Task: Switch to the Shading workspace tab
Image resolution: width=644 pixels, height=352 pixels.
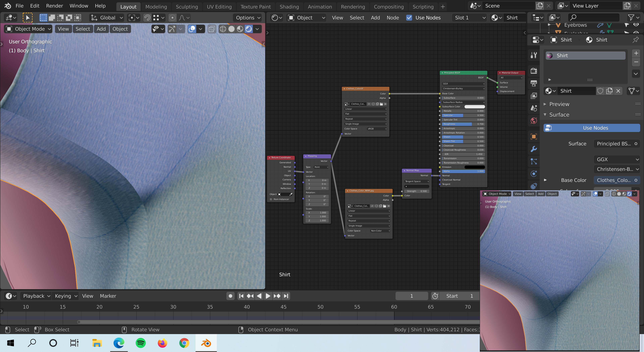Action: [289, 7]
